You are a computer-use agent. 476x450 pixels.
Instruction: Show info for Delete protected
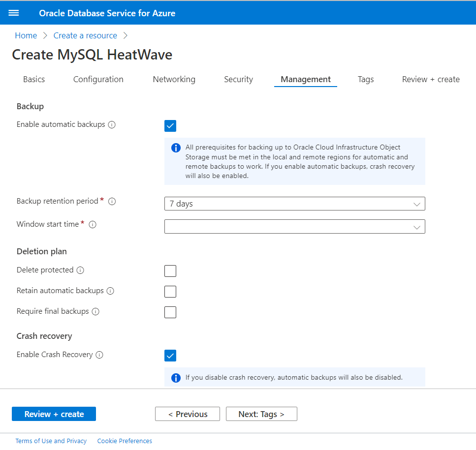click(80, 270)
